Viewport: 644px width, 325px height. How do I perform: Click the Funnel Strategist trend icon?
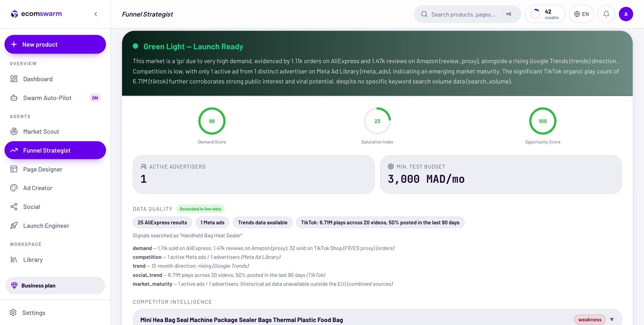(14, 150)
